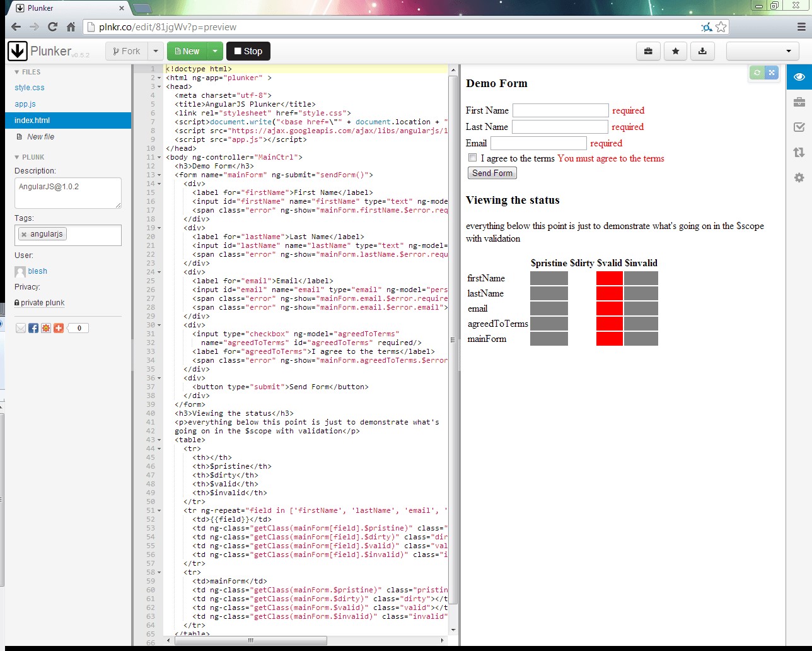Click the briefcase button in the top toolbar
812x651 pixels.
click(648, 51)
